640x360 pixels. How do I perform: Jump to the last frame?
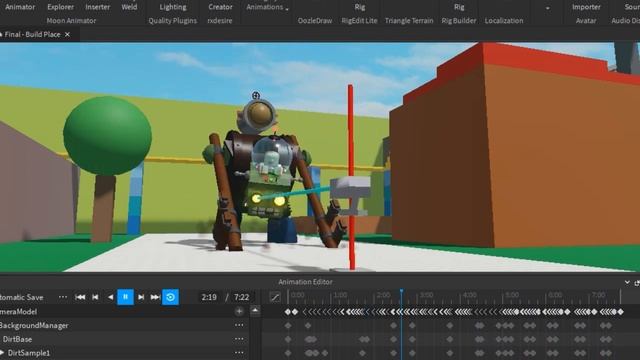[155, 297]
